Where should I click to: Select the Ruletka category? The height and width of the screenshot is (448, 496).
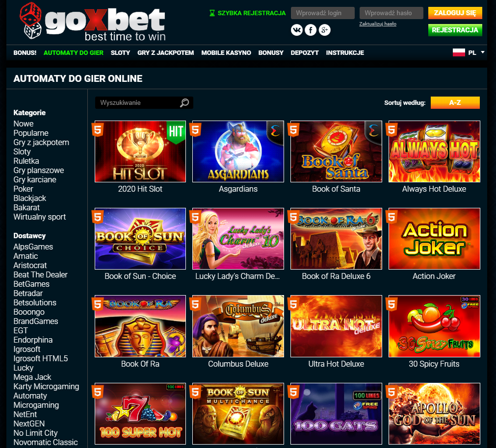tap(26, 161)
